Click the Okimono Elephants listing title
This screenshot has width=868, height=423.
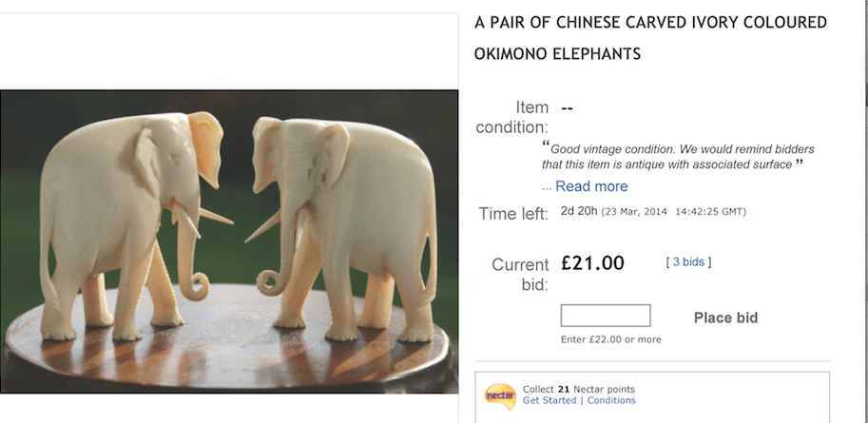click(x=650, y=38)
